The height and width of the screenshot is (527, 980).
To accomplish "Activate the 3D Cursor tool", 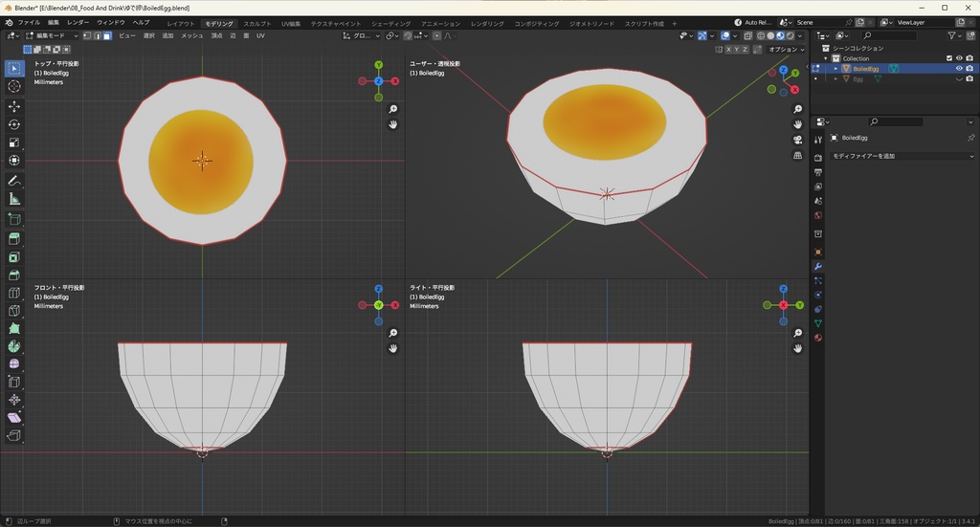I will tap(14, 86).
